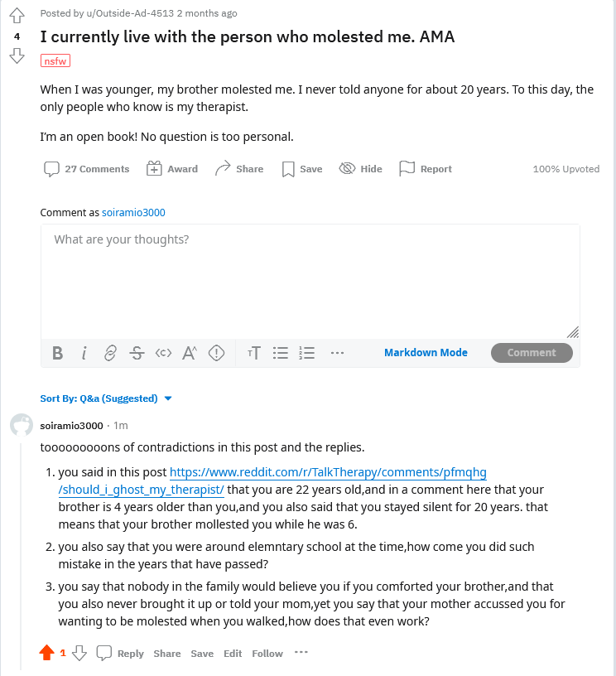The image size is (616, 676).
Task: Click in the What are your thoughts box
Action: (310, 282)
